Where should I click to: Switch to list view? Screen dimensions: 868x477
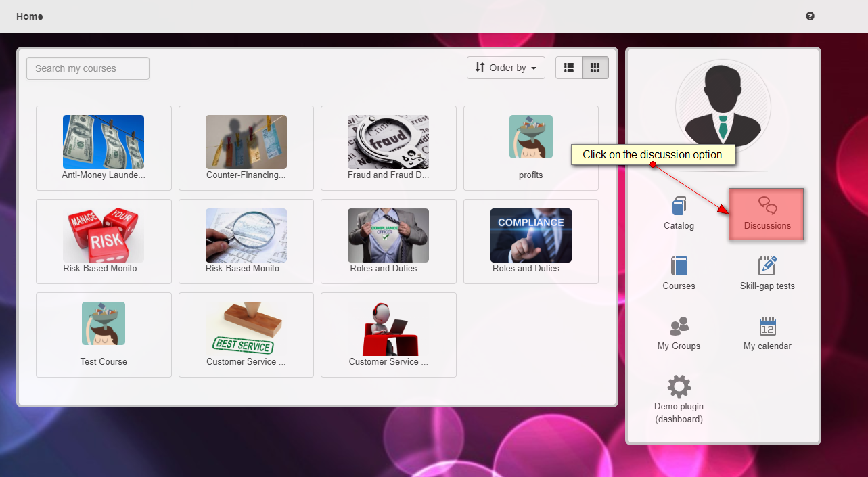pos(569,68)
